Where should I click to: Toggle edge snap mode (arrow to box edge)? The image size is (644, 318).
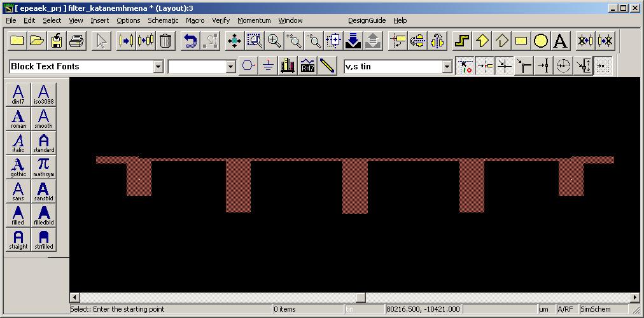(583, 66)
